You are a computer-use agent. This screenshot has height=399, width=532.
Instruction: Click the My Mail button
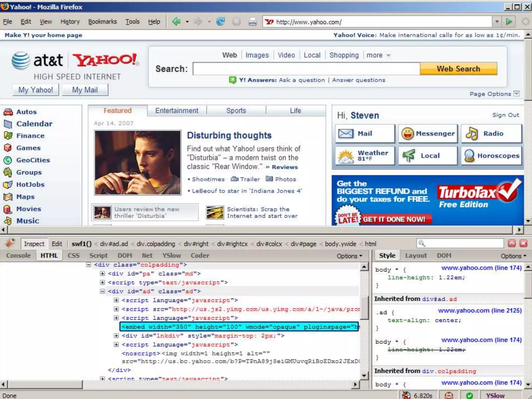85,90
